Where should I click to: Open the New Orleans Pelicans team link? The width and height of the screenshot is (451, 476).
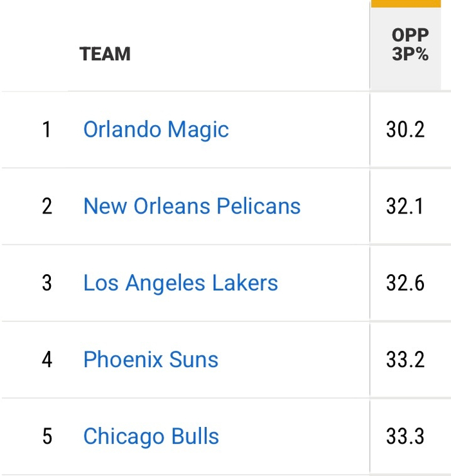[x=192, y=206]
